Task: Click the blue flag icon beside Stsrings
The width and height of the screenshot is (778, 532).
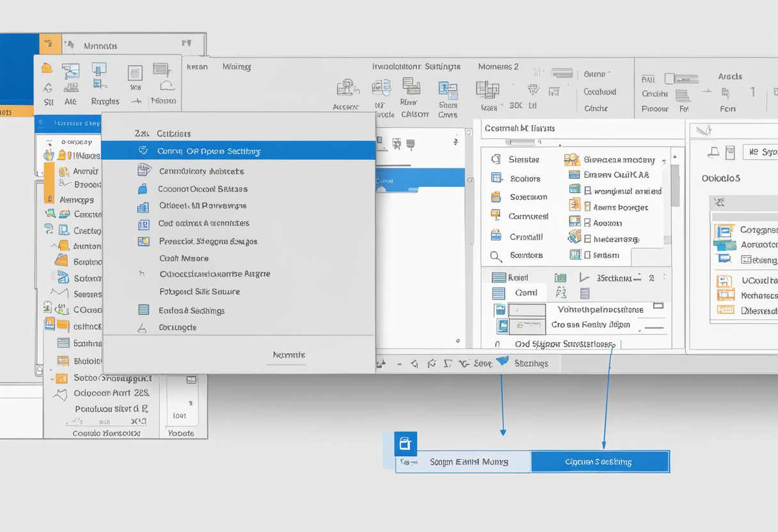Action: (x=503, y=362)
